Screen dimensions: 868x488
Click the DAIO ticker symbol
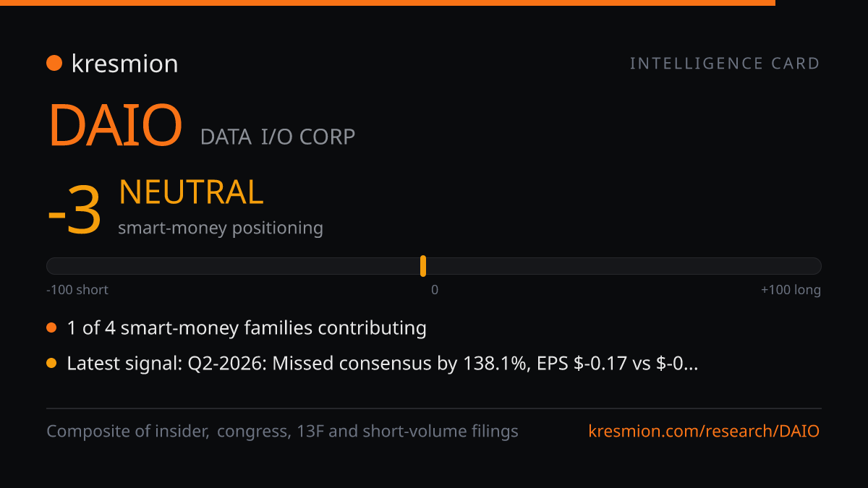(115, 126)
